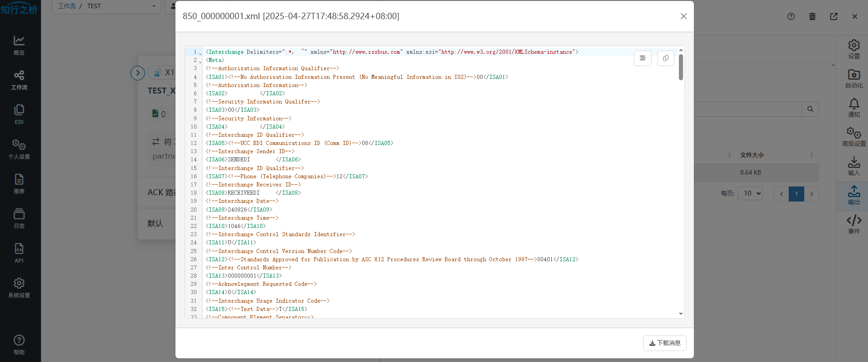Viewport: 868px width, 362px height.
Task: Go to previous page arrow
Action: 781,194
